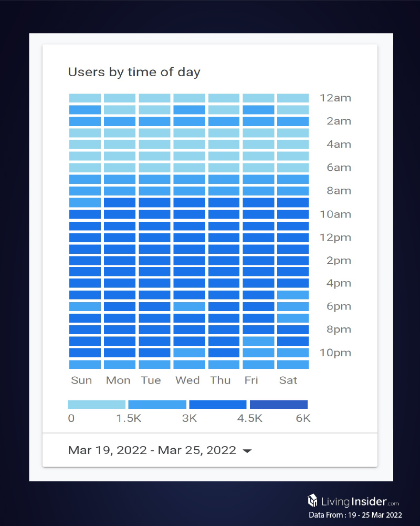This screenshot has width=420, height=526.
Task: Click the Thursday 6am heatmap cell
Action: [x=224, y=168]
